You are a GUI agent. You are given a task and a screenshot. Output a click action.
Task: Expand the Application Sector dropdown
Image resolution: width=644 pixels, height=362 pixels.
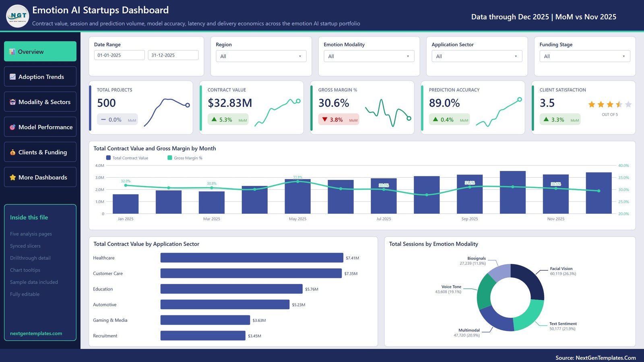point(477,56)
